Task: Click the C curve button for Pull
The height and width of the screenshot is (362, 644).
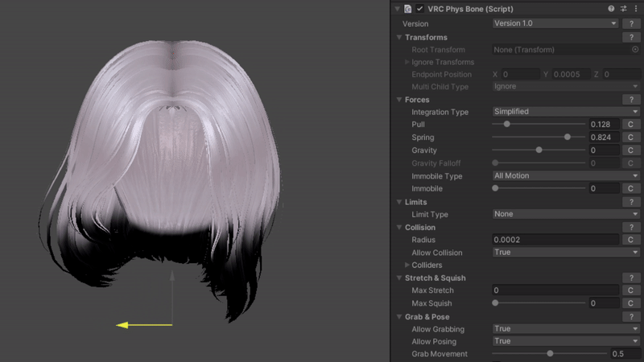Action: [x=632, y=125]
